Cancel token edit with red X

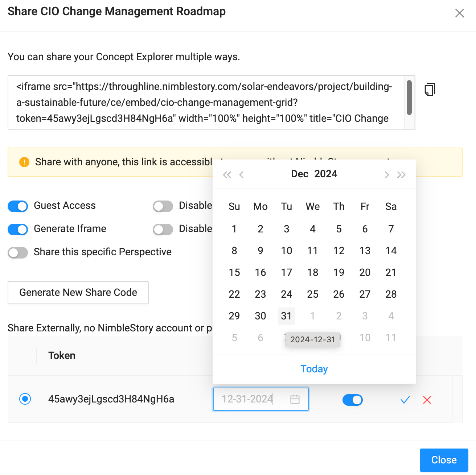(x=427, y=400)
